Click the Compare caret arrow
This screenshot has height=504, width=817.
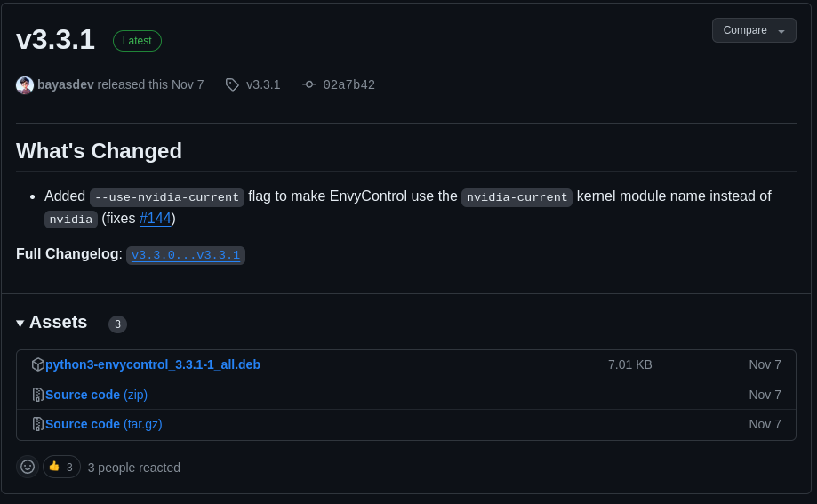[781, 31]
